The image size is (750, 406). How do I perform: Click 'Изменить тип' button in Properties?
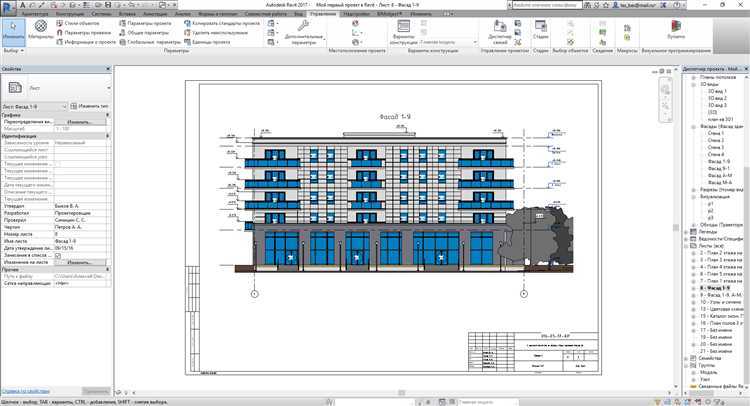tap(90, 106)
